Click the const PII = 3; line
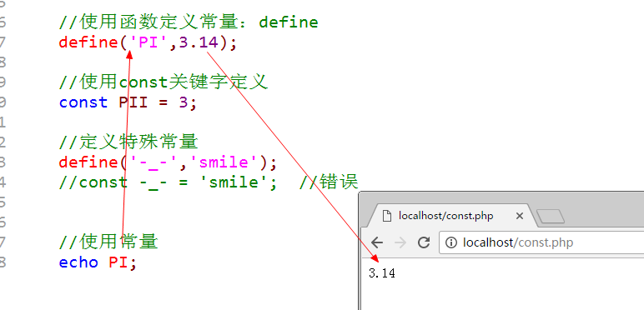Screen dimensions: 644x310 pyautogui.click(x=128, y=102)
